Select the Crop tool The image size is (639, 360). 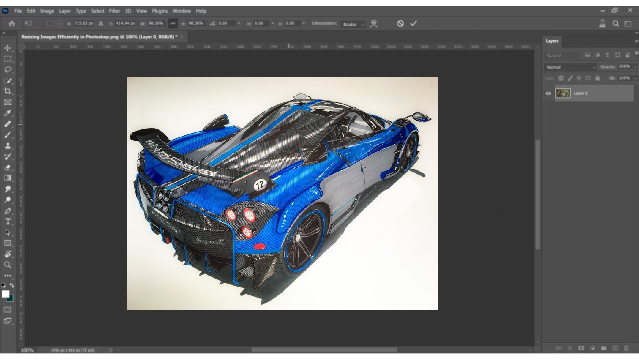(x=8, y=91)
